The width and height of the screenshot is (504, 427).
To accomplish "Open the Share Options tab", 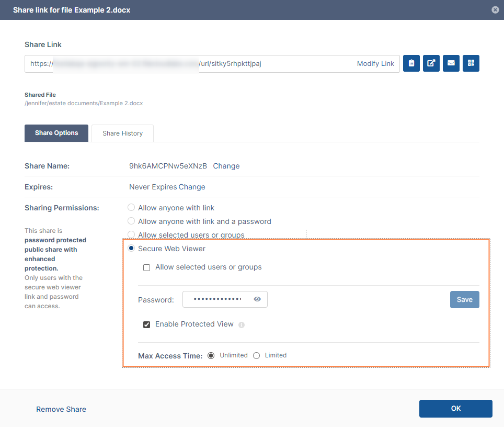I will click(x=56, y=133).
